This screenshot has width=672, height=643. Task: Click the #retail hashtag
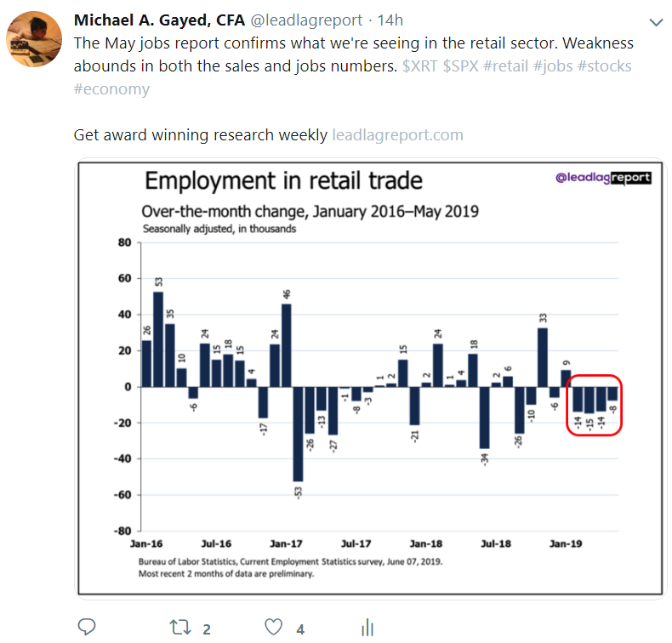click(x=507, y=65)
